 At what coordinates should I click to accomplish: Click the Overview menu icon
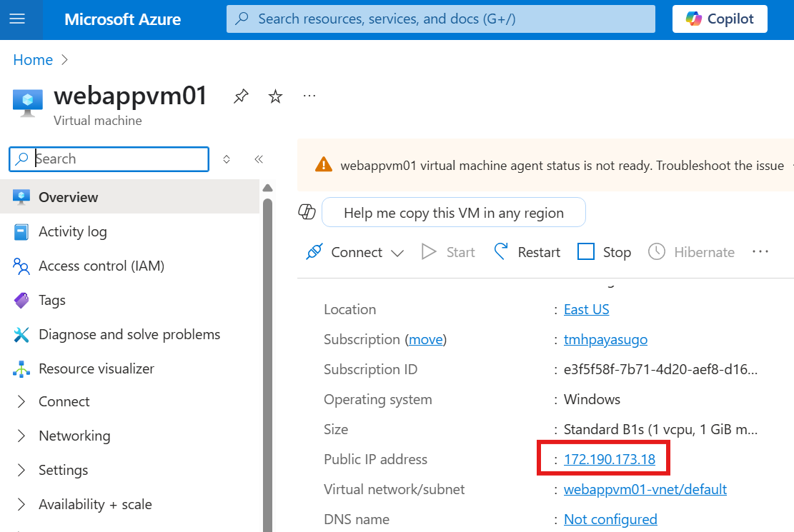click(x=21, y=197)
